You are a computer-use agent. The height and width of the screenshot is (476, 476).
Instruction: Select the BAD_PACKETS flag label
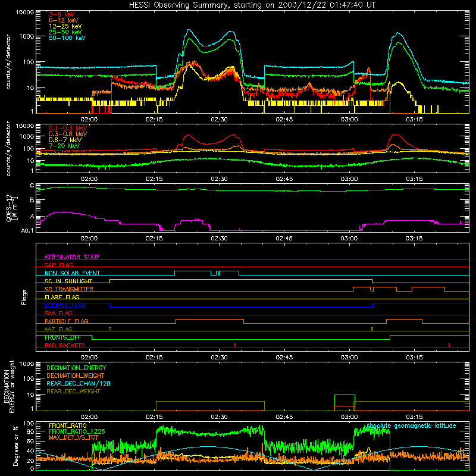point(65,345)
